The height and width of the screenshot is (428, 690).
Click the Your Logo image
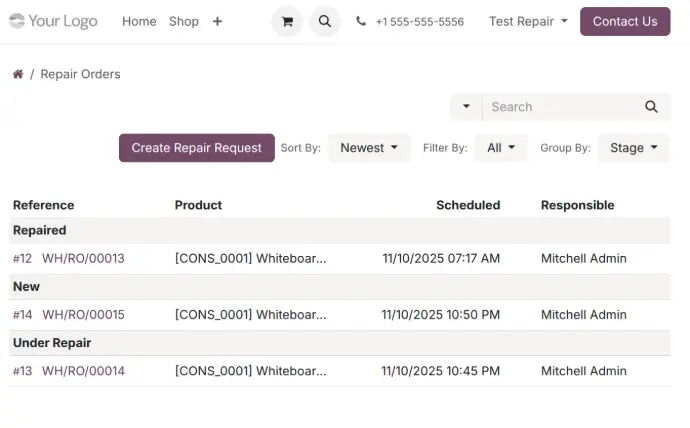(x=53, y=21)
